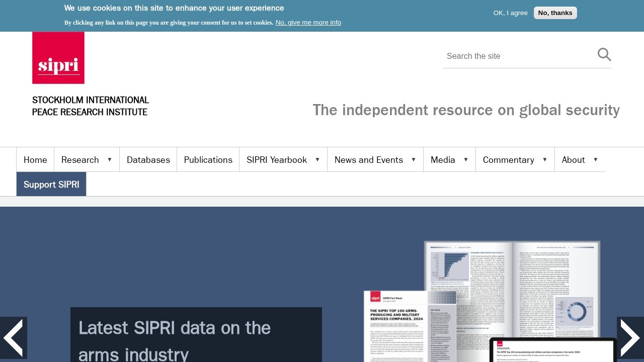Expand the Research submenu arrow

pos(110,159)
